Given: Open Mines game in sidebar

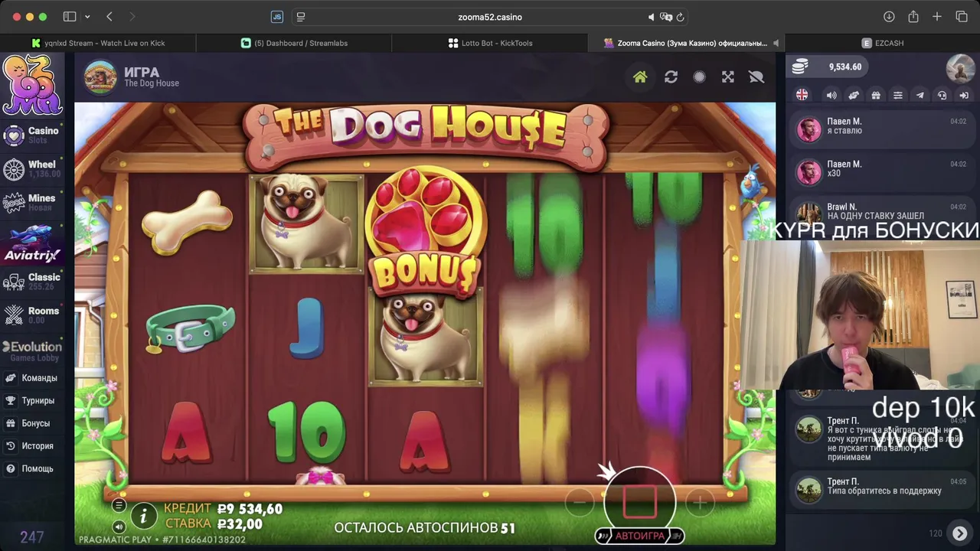Looking at the screenshot, I should 31,202.
